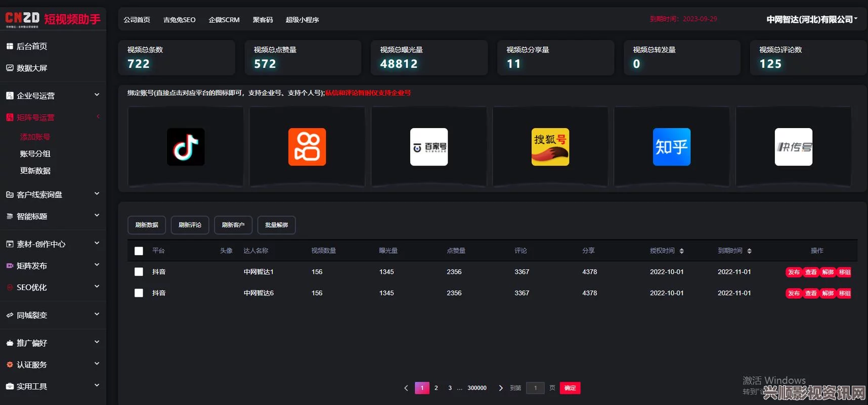
Task: Select the 快传号 platform icon
Action: click(794, 147)
